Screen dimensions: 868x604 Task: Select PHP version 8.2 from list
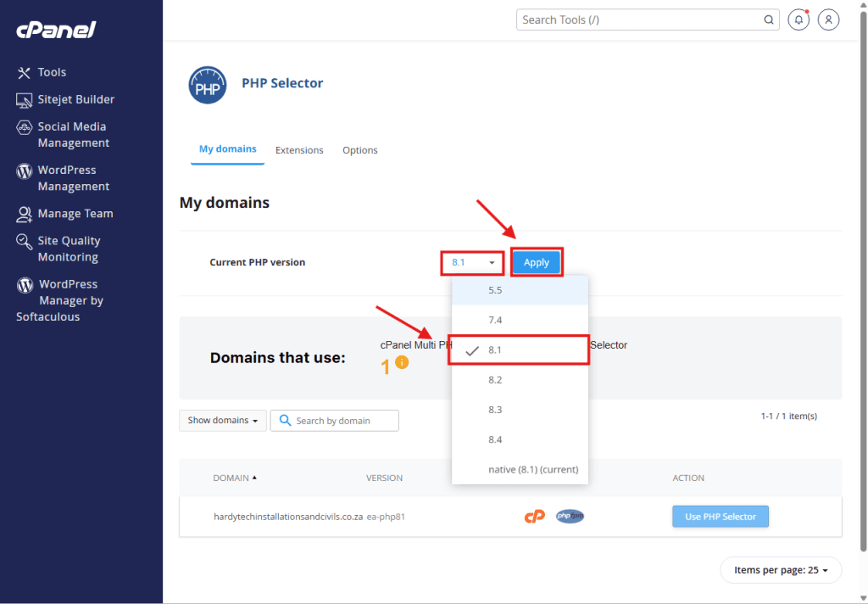(495, 380)
